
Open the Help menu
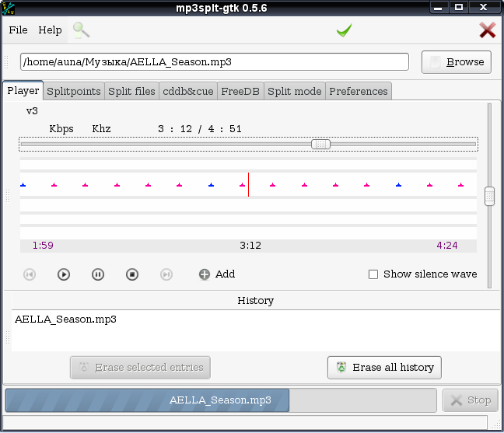click(x=50, y=30)
